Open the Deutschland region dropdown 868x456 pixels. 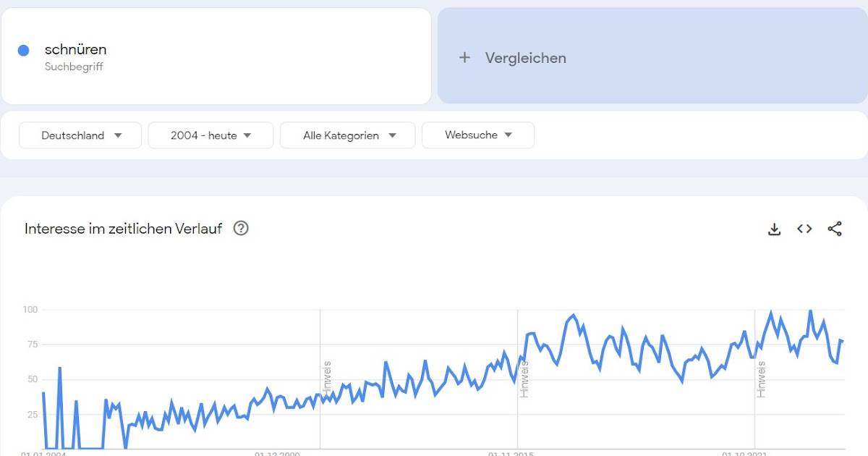click(x=80, y=135)
